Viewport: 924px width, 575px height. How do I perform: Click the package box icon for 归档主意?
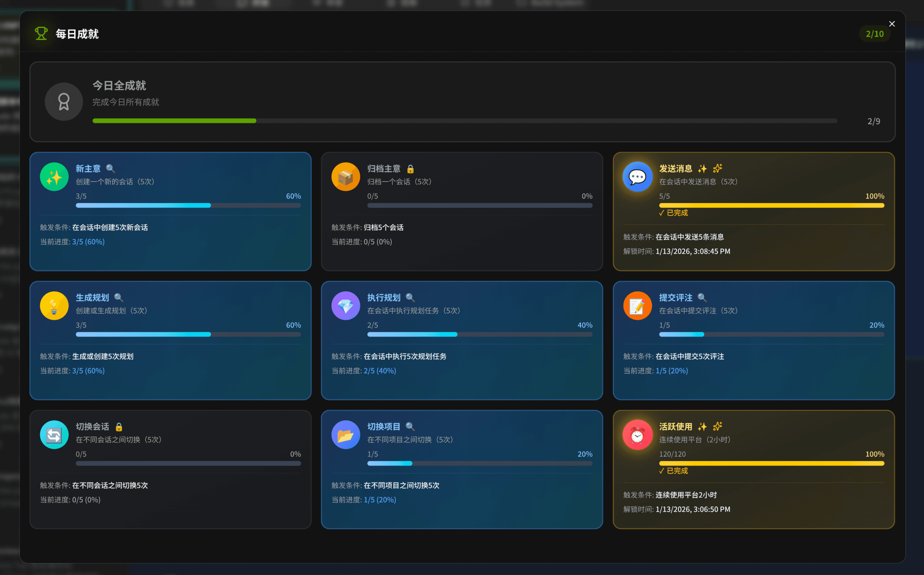[x=346, y=177]
